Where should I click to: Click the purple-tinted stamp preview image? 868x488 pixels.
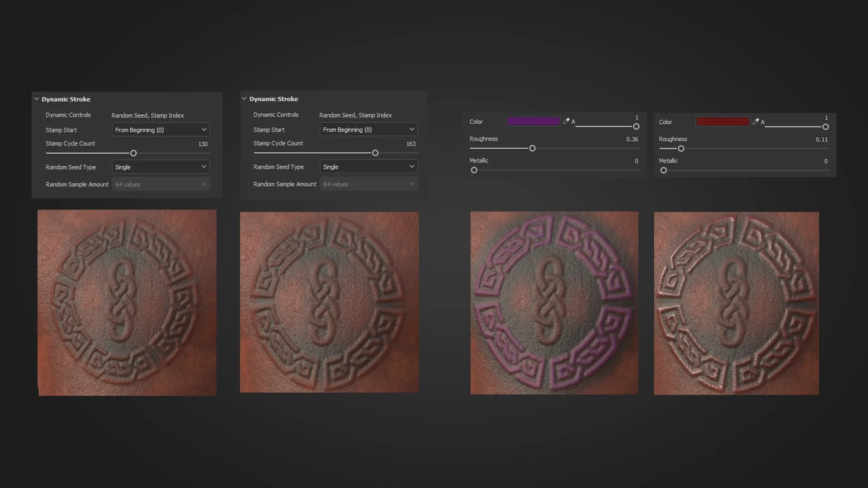(554, 303)
